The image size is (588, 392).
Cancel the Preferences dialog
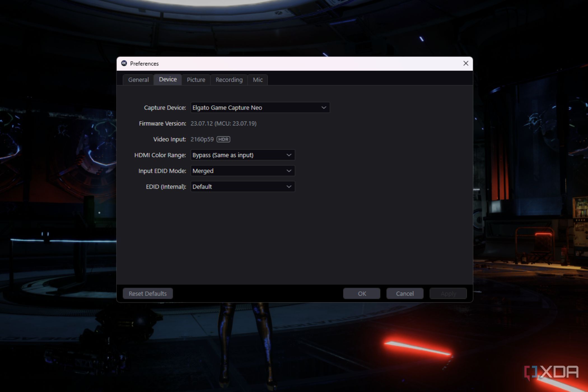[x=405, y=293]
